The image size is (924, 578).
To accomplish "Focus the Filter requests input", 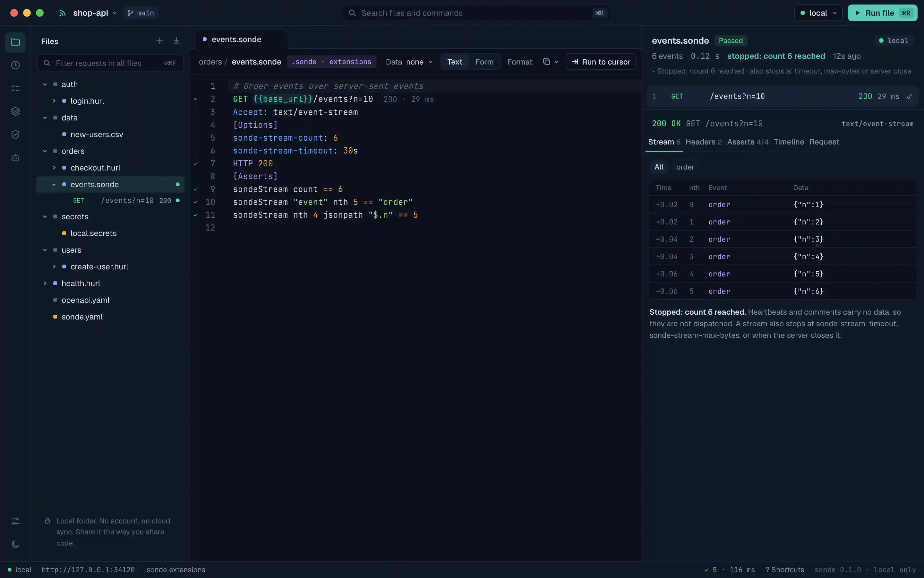I will click(x=110, y=63).
